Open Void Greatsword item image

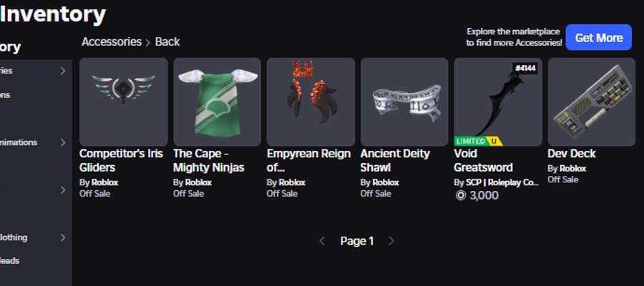498,102
